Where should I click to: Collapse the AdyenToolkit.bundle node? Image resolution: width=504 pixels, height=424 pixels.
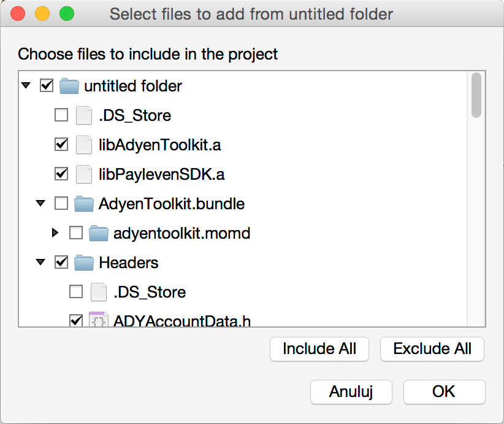click(x=40, y=203)
